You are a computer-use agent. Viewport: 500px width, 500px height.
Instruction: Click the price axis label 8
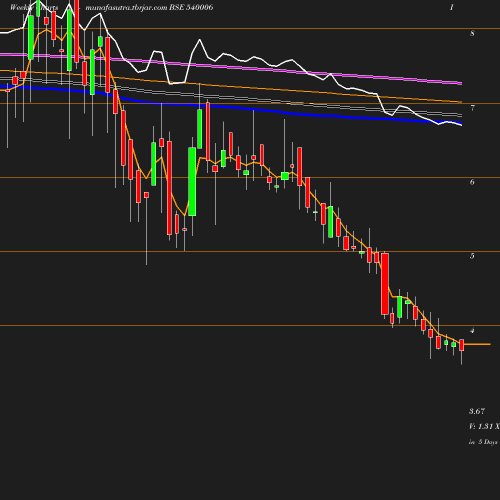point(472,33)
